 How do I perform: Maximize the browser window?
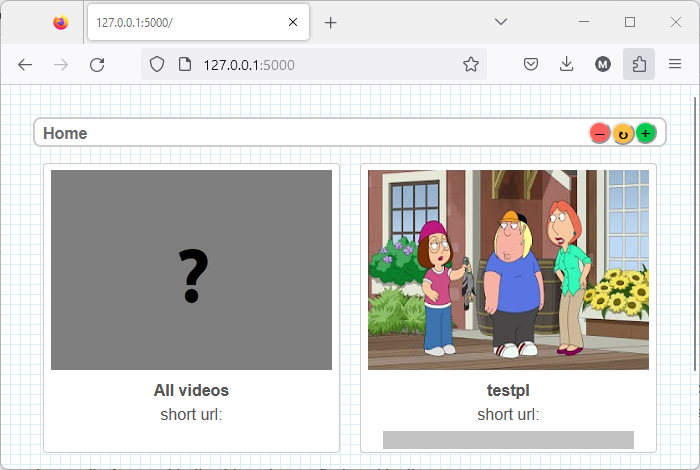(630, 22)
